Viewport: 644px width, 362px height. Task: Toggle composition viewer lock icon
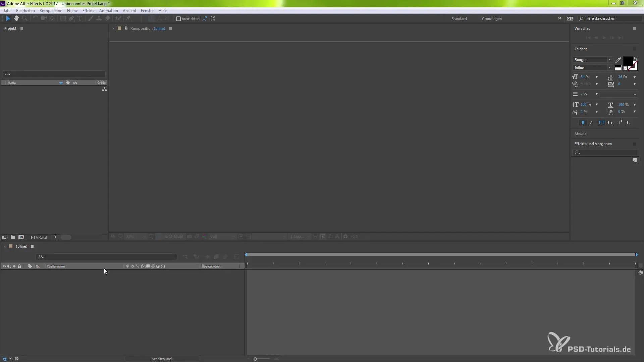pos(126,28)
